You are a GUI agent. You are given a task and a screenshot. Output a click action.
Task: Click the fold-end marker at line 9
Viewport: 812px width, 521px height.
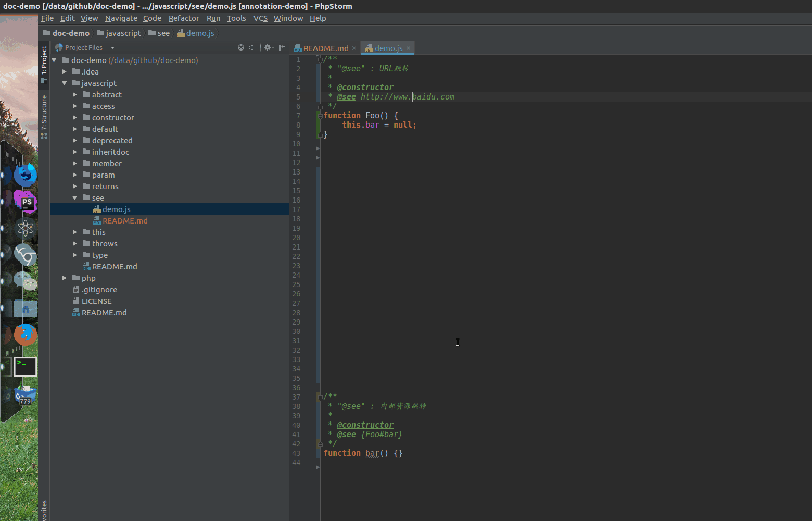(320, 134)
